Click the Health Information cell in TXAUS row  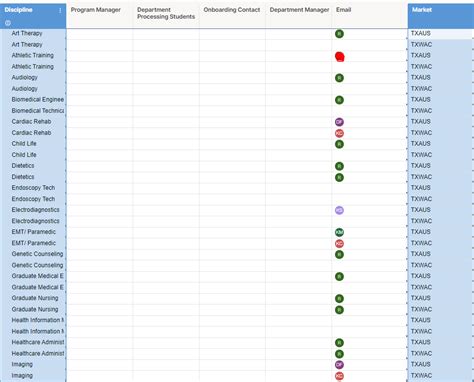[33, 320]
